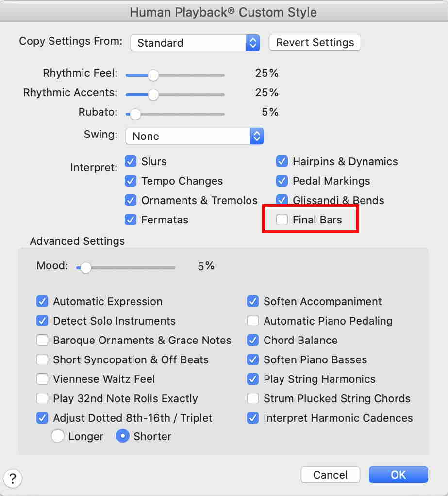Open the Copy Settings From dropdown

pos(195,43)
